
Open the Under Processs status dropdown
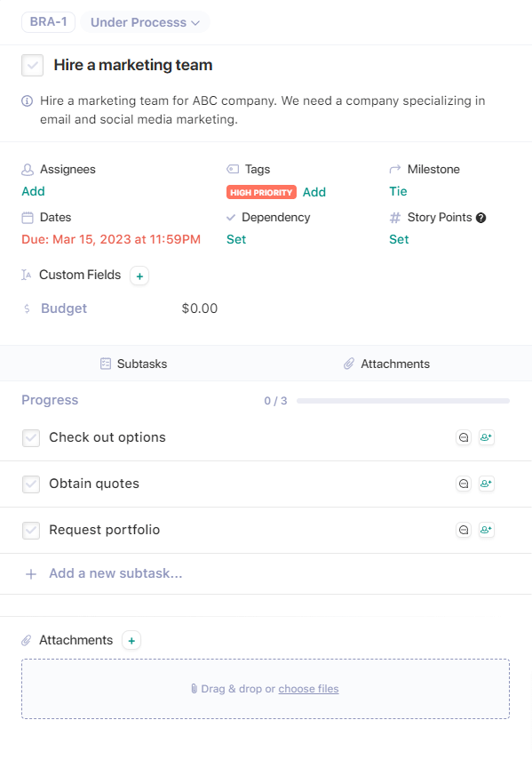tap(145, 22)
